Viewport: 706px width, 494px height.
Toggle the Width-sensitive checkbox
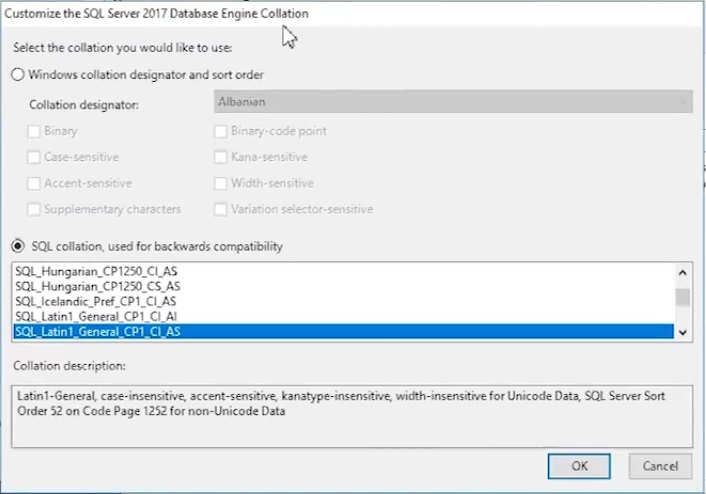(221, 183)
